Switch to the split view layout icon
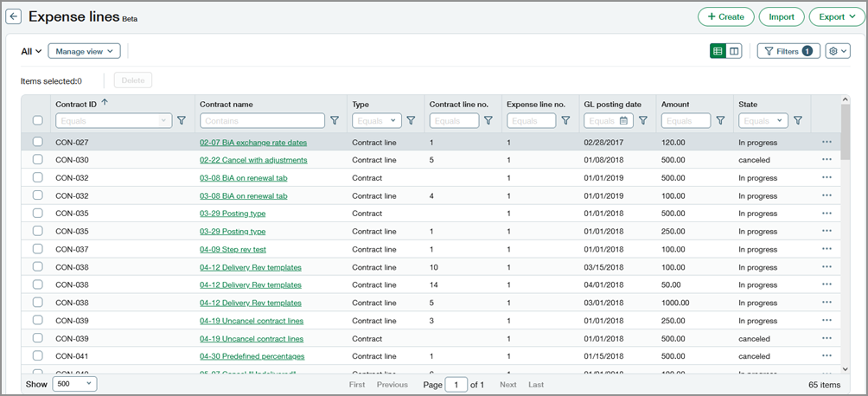Screen dimensions: 868x396 (734, 52)
